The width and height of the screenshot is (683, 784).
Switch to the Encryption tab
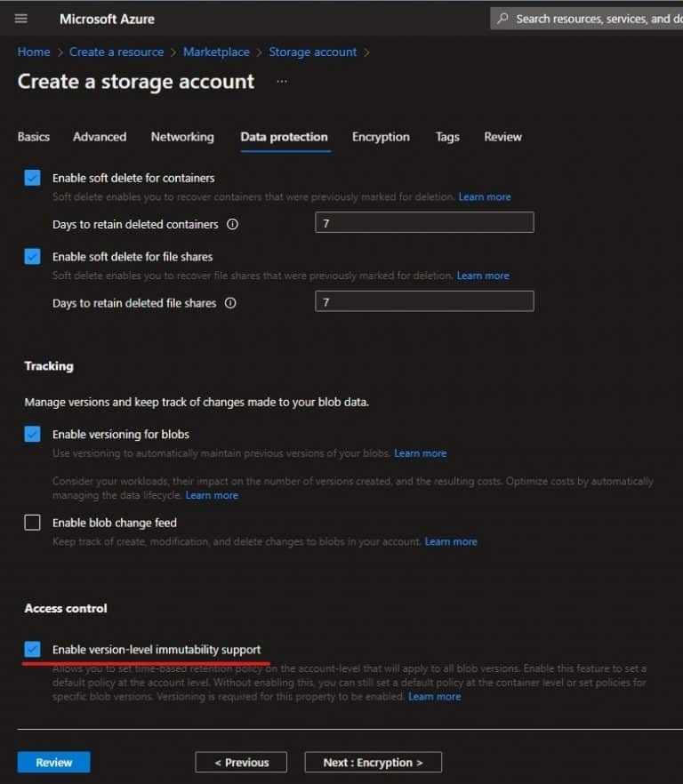[x=381, y=137]
